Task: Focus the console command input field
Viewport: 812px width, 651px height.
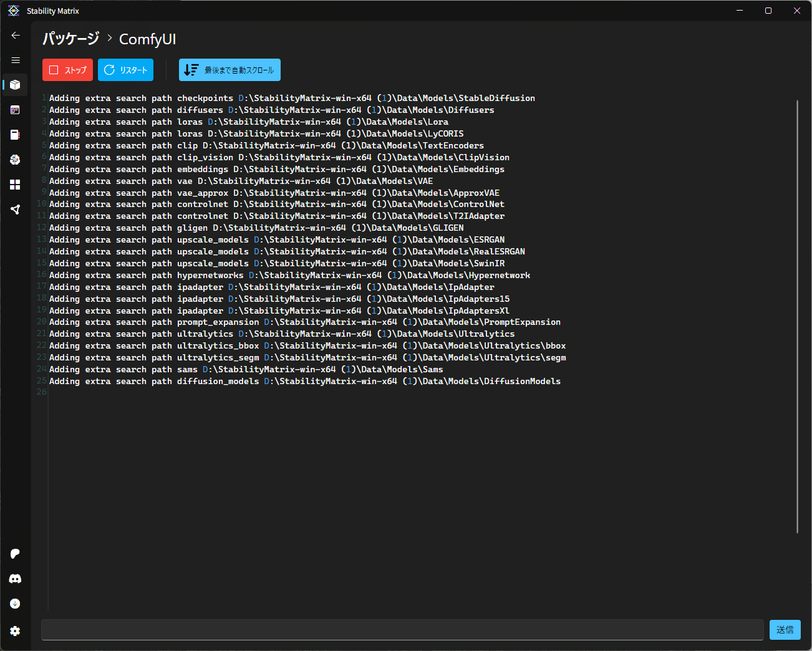Action: point(402,630)
